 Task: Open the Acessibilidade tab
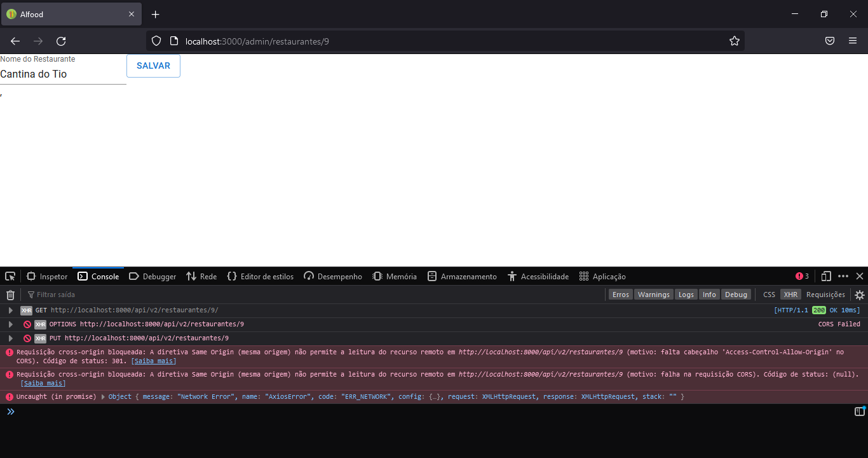[x=538, y=276]
